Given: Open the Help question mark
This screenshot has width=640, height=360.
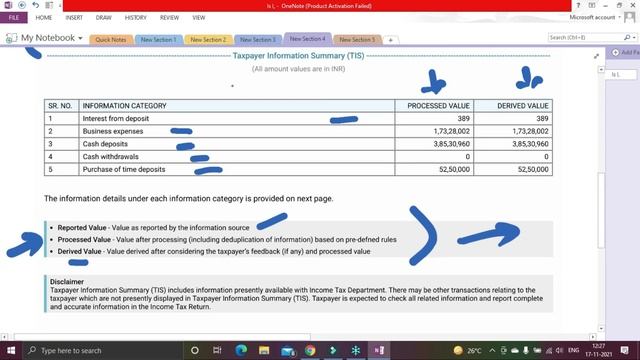Looking at the screenshot, I should tap(578, 5).
